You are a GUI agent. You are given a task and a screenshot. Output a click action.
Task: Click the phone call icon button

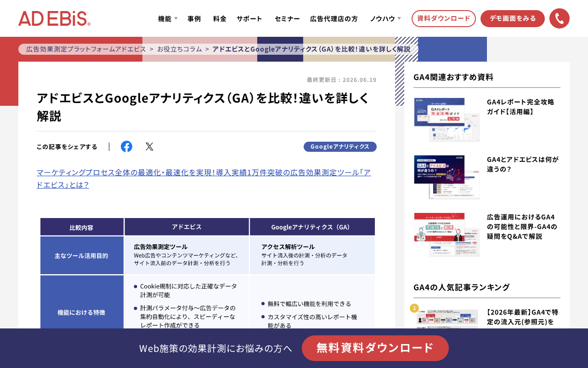[x=560, y=18]
